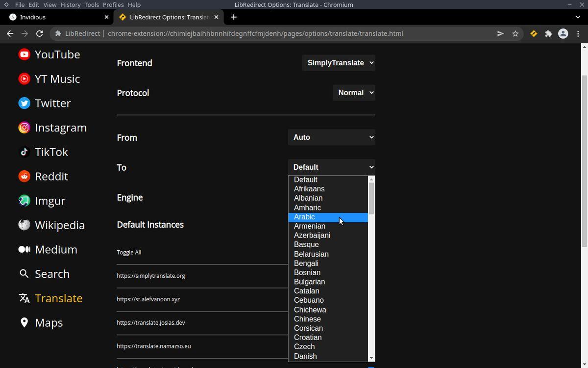
Task: Open the File menu
Action: (x=20, y=4)
